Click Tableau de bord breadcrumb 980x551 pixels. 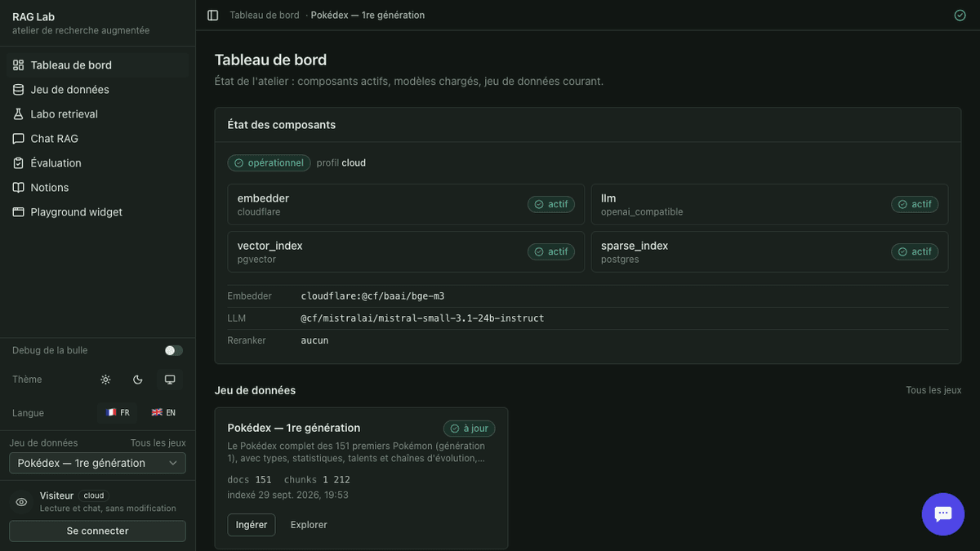pos(265,16)
